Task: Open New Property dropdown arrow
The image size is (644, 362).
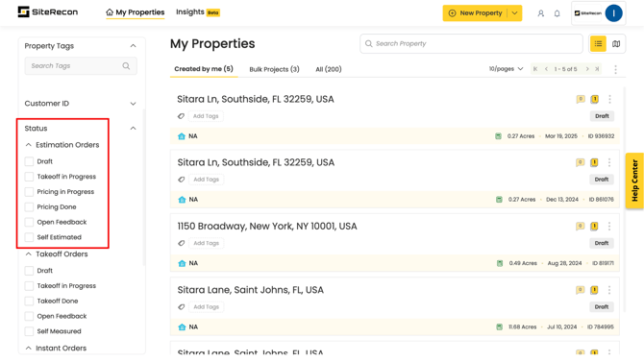Action: 514,13
